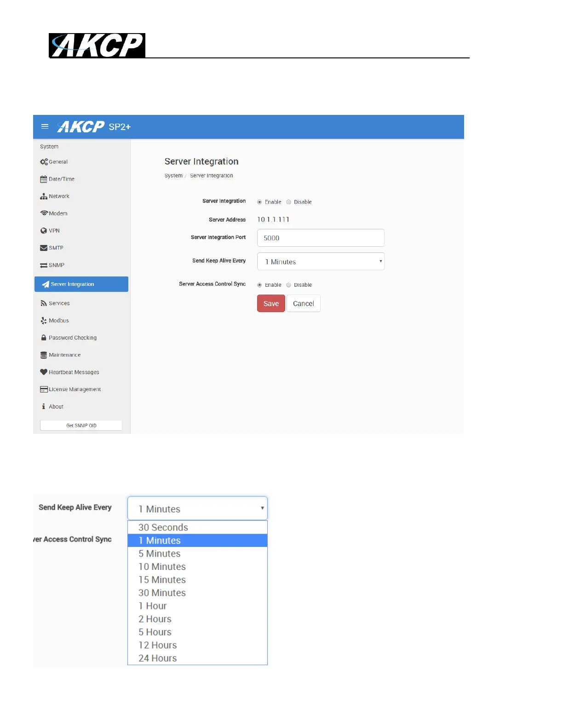Screen dimensions: 563x728
Task: Choose 12 Hours option
Action: coord(197,645)
